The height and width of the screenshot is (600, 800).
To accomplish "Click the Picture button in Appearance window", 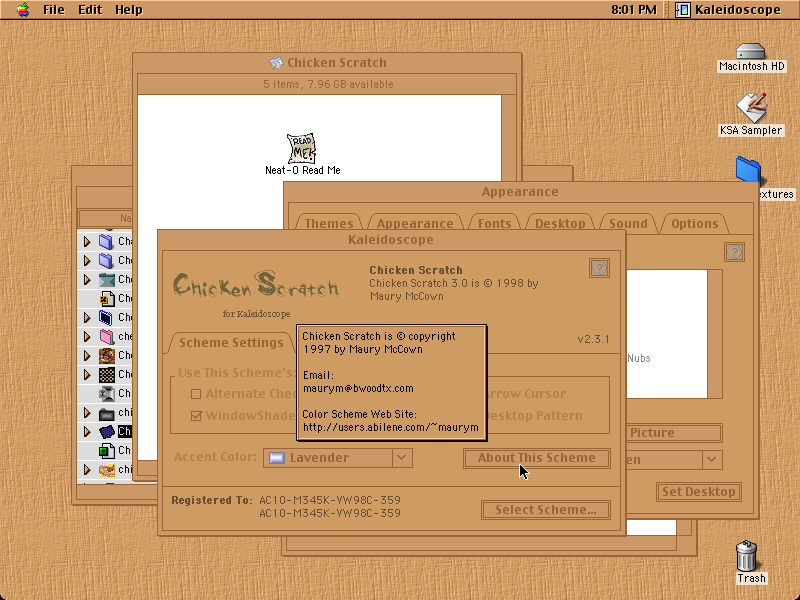I will [x=674, y=433].
